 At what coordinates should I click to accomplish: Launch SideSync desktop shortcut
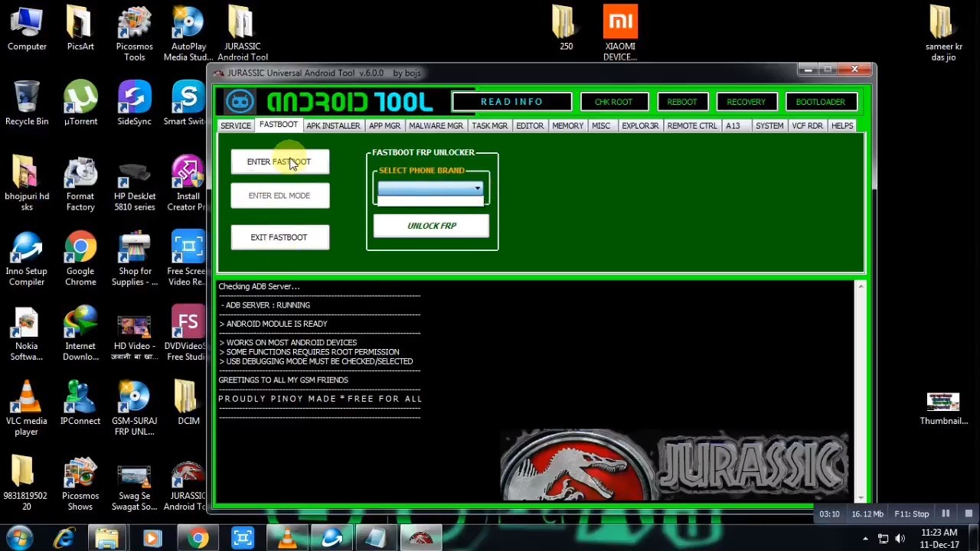[134, 103]
